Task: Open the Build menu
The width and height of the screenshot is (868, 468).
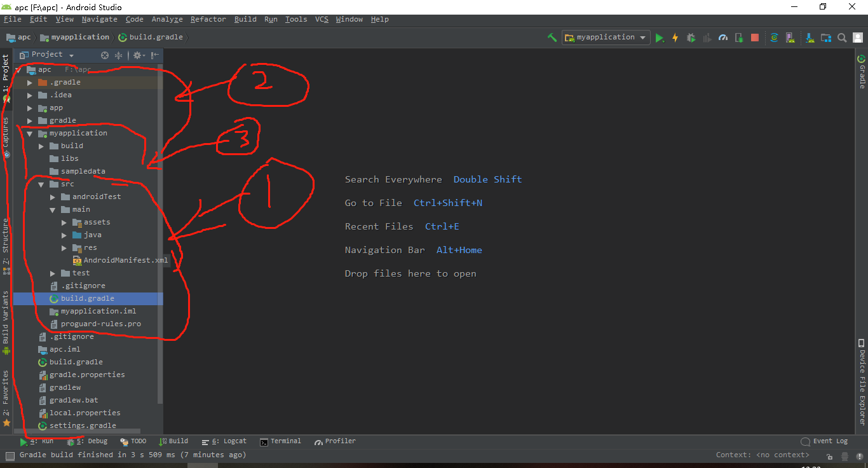Action: [x=245, y=20]
